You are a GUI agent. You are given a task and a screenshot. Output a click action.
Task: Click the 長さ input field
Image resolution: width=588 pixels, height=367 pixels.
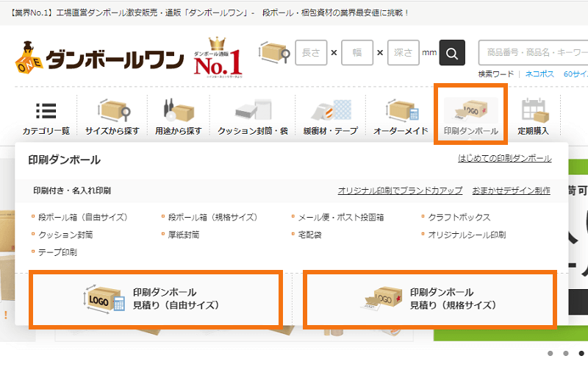click(311, 52)
